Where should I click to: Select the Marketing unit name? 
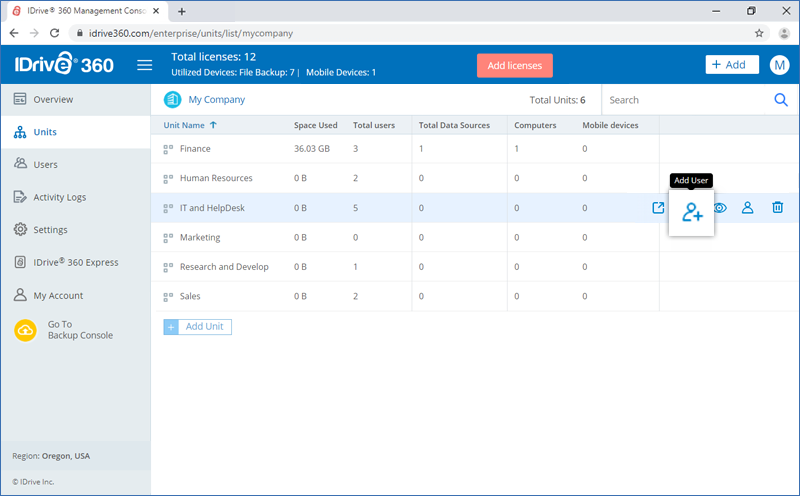[200, 237]
